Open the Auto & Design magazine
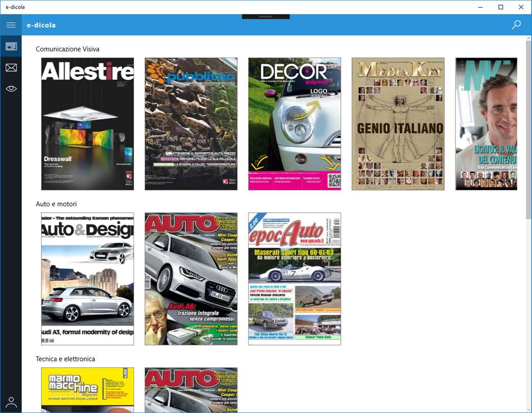 pyautogui.click(x=88, y=278)
